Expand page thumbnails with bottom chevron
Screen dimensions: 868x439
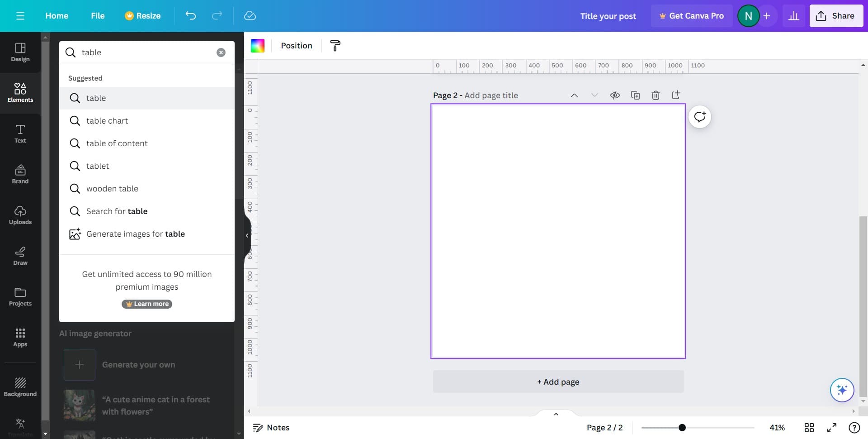click(556, 414)
